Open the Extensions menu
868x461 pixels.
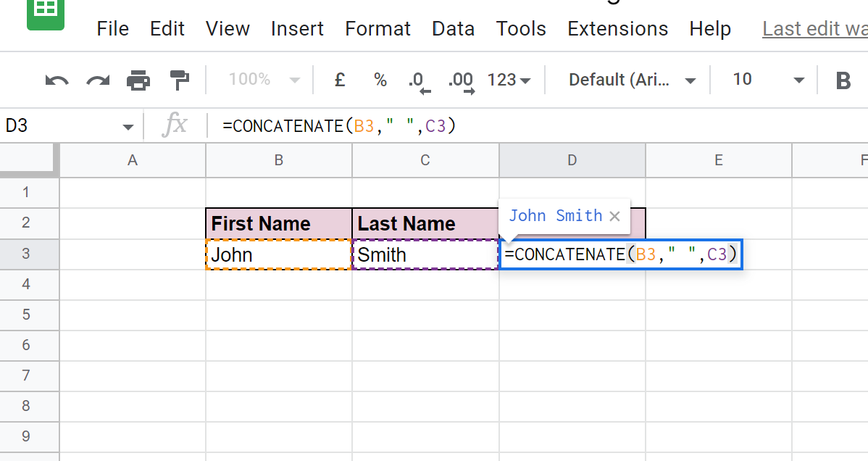click(617, 28)
